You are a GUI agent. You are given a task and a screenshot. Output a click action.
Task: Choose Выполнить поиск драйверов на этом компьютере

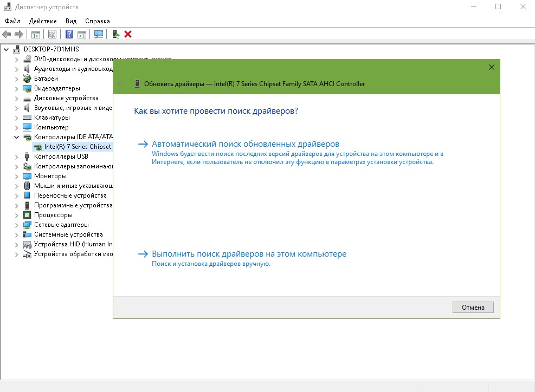(249, 254)
